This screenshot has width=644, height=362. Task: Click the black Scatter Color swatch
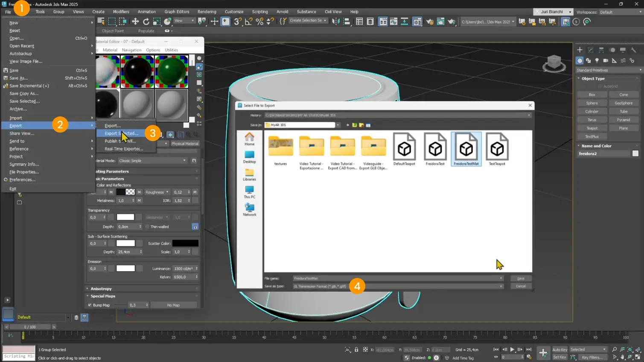185,243
